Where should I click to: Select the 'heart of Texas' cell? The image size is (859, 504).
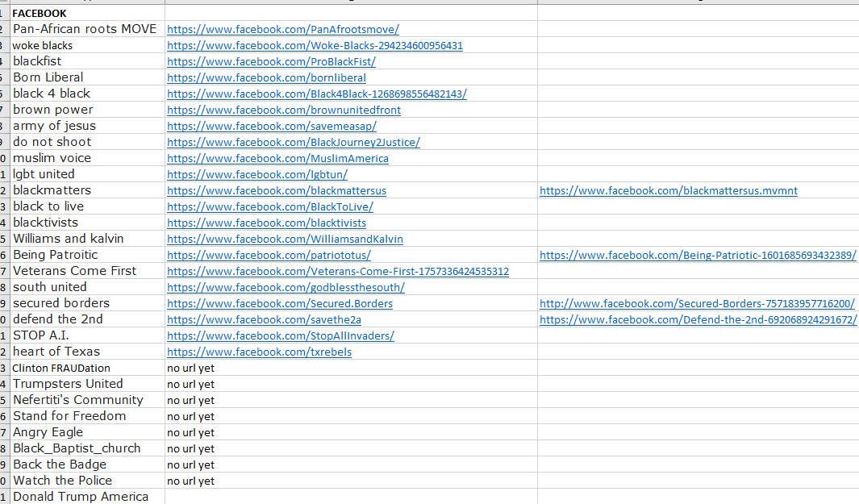pyautogui.click(x=87, y=351)
